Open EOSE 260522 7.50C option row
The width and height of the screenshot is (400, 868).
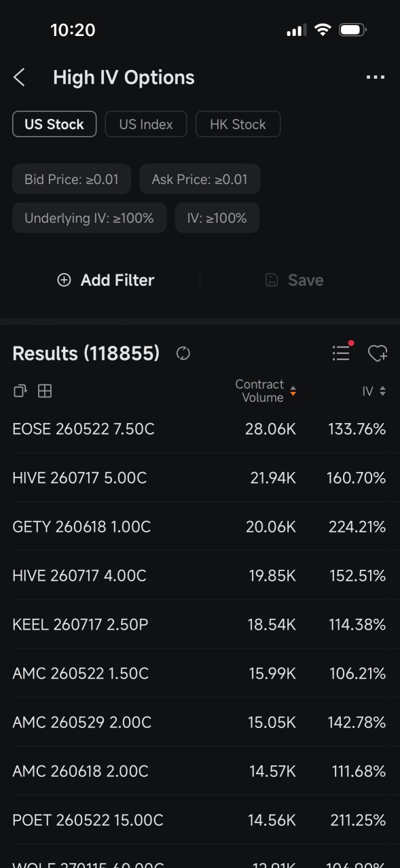pos(200,429)
